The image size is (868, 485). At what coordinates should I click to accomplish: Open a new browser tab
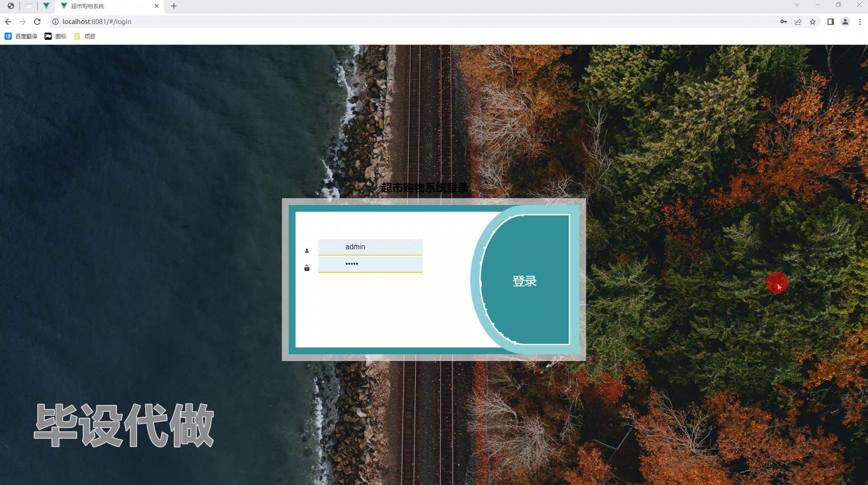tap(174, 6)
